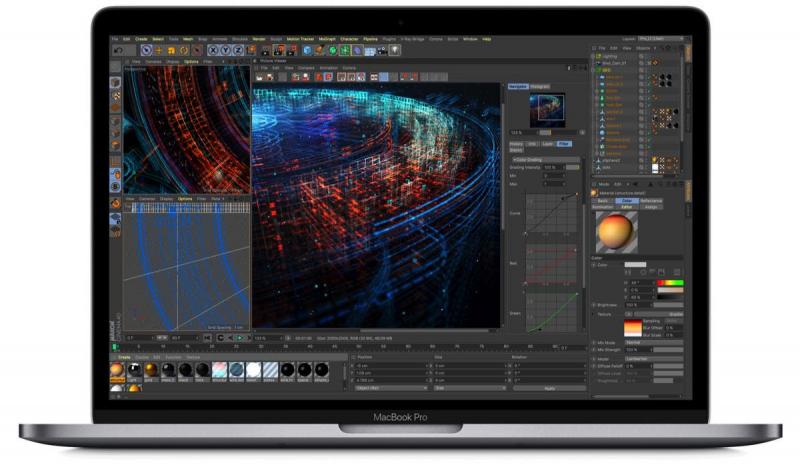Screen dimensions: 800x467
Task: Switch to the Histogram tab
Action: (540, 87)
